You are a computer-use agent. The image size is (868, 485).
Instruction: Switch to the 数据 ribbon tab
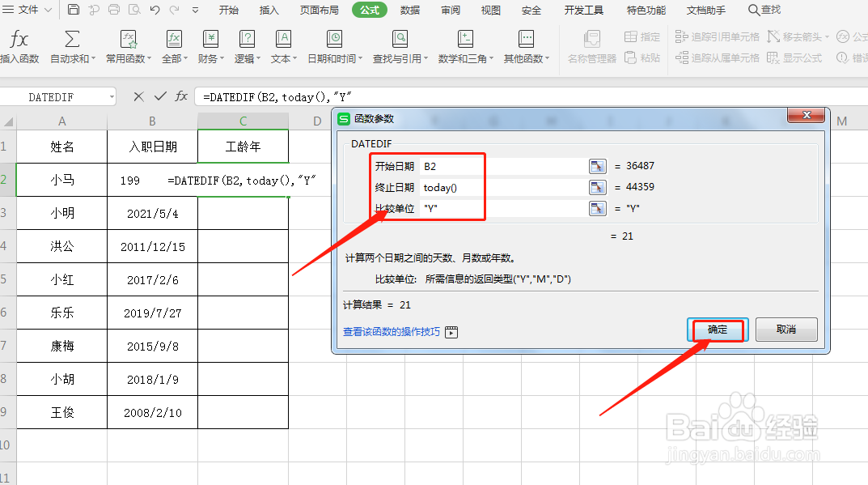pos(410,11)
